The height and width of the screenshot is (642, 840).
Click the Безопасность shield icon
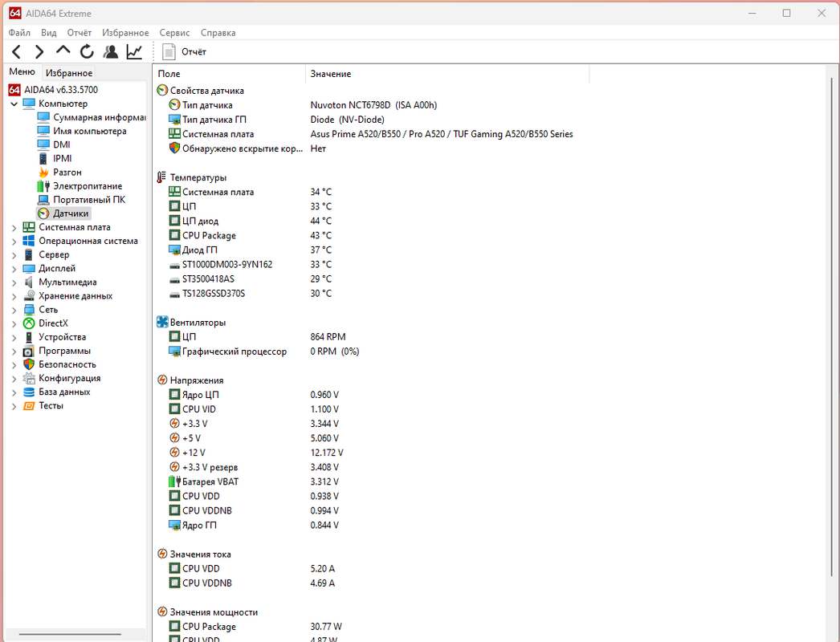pos(29,364)
